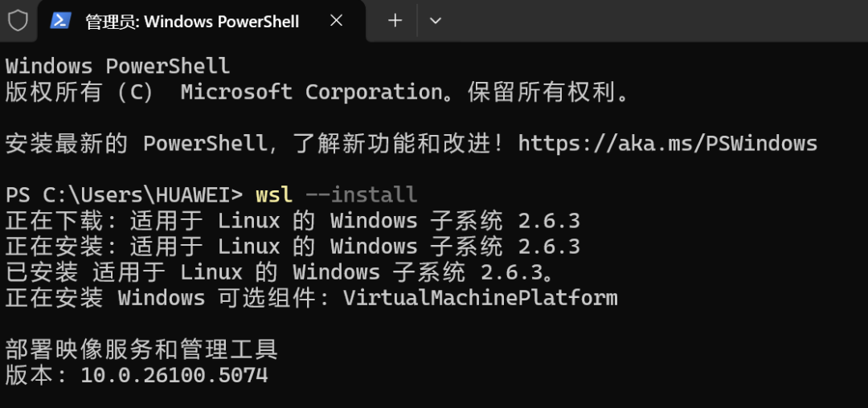Viewport: 868px width, 408px height.
Task: Click the administrator shield icon
Action: (18, 21)
